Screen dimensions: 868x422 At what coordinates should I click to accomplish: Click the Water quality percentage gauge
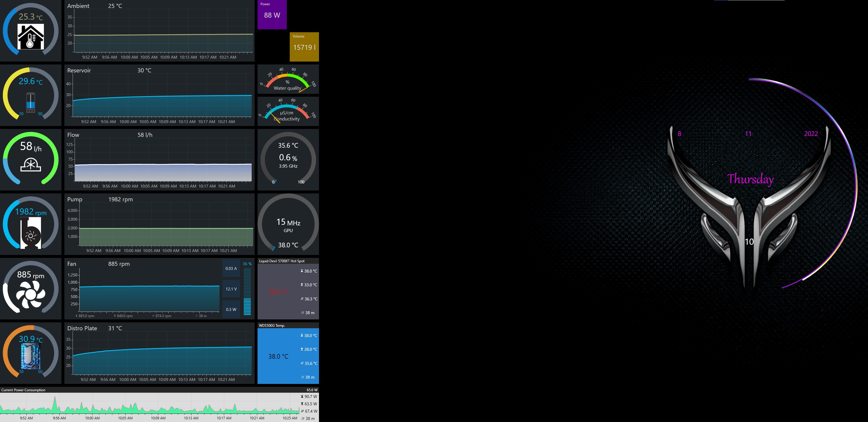click(x=288, y=80)
